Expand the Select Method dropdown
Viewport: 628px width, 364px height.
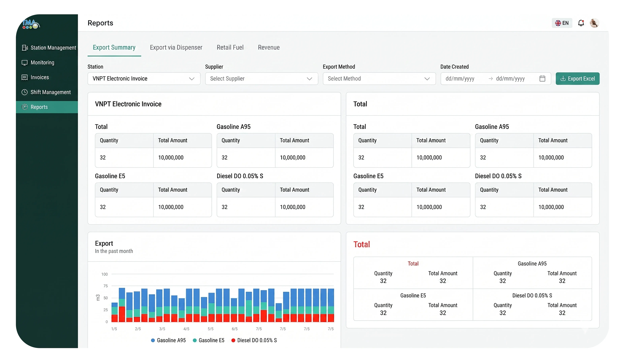[x=379, y=78]
